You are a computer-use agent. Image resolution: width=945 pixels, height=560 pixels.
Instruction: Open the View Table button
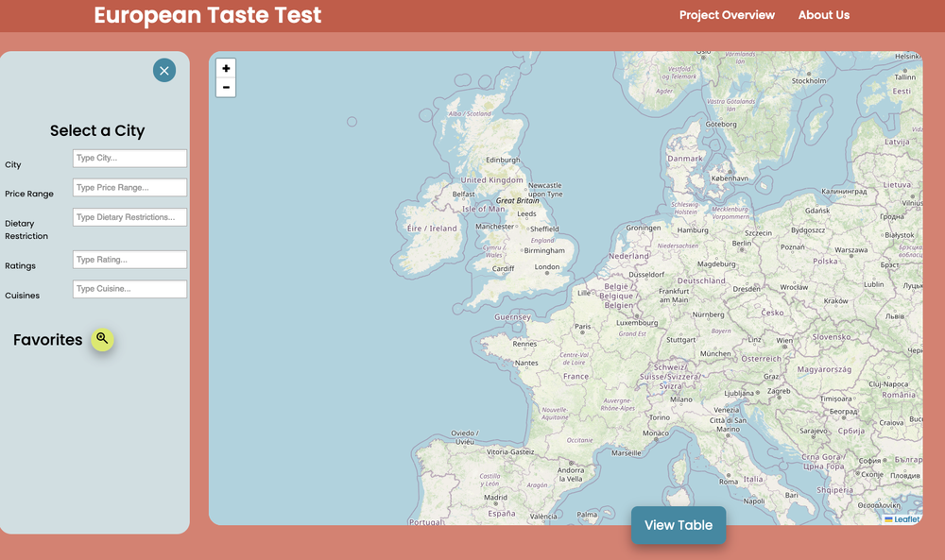[x=679, y=525]
